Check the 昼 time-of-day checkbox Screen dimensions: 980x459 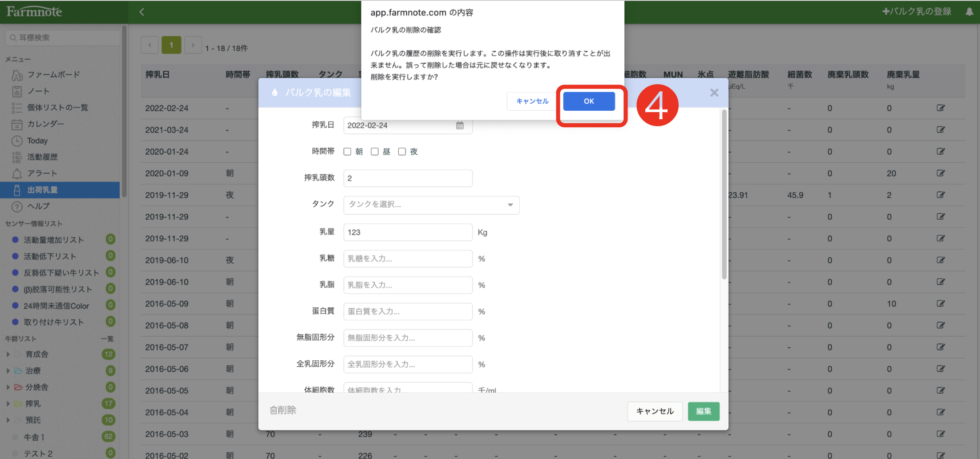tap(375, 152)
